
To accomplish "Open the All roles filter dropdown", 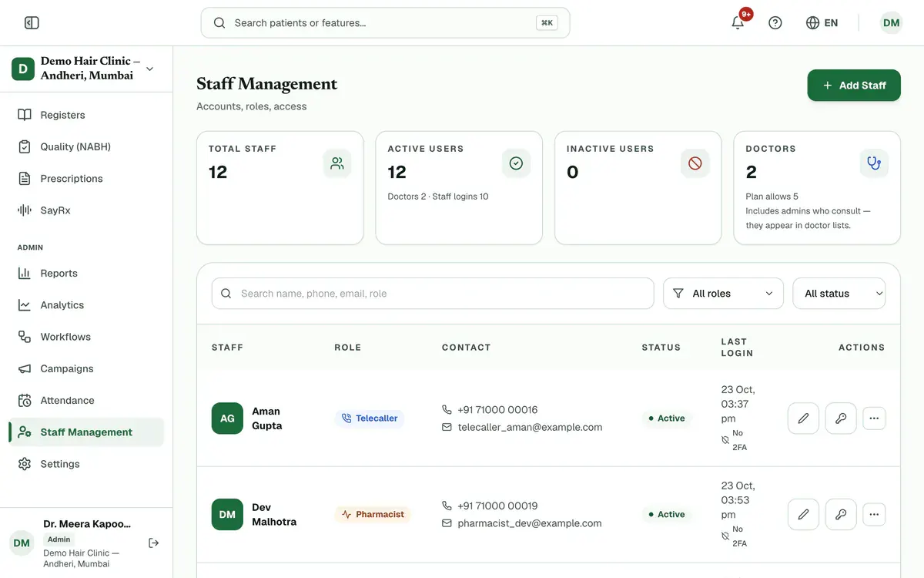I will click(723, 294).
